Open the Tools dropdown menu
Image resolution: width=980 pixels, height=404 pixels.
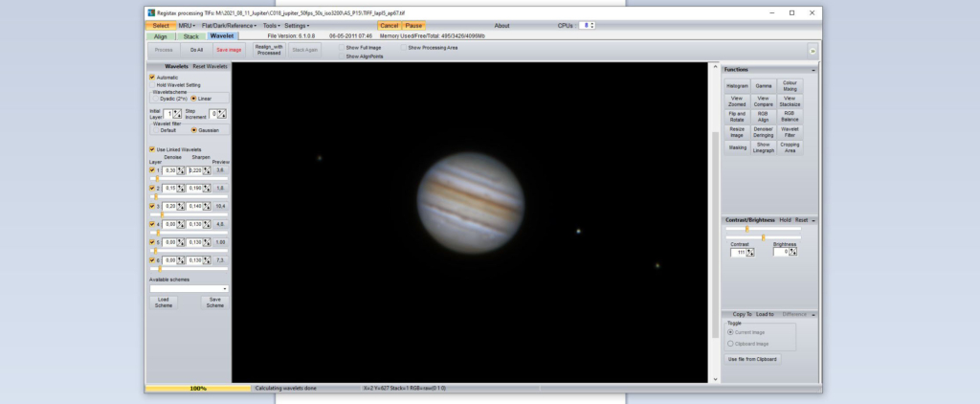[x=271, y=26]
